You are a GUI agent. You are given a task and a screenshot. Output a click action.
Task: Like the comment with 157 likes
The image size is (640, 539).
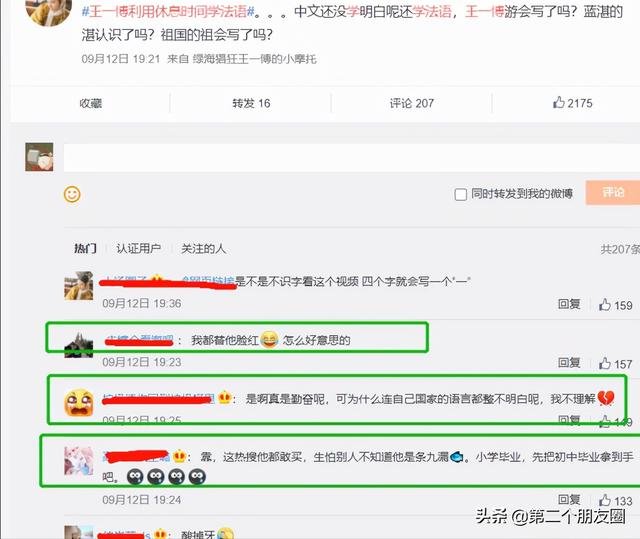[x=616, y=364]
